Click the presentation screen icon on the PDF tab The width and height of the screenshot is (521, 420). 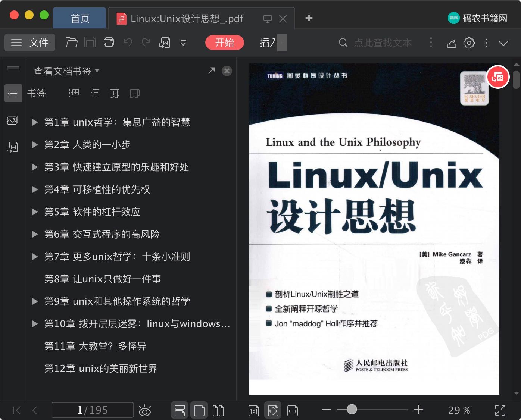pos(267,19)
